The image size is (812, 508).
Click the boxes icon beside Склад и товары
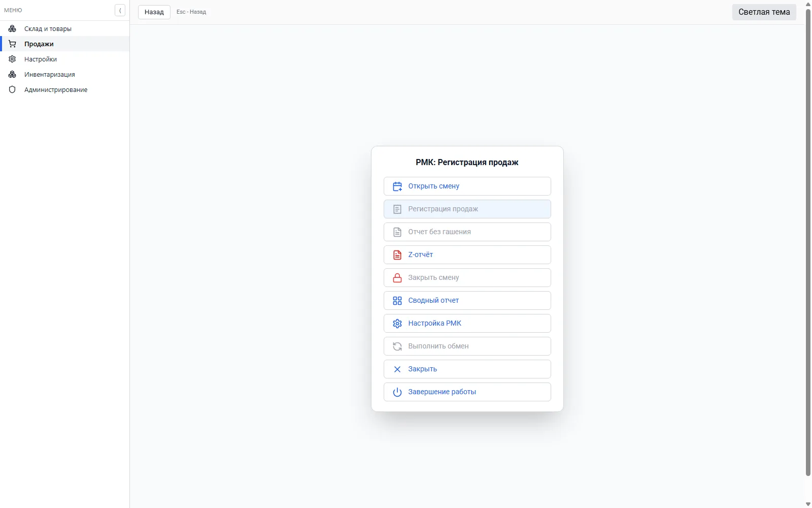[x=12, y=29]
